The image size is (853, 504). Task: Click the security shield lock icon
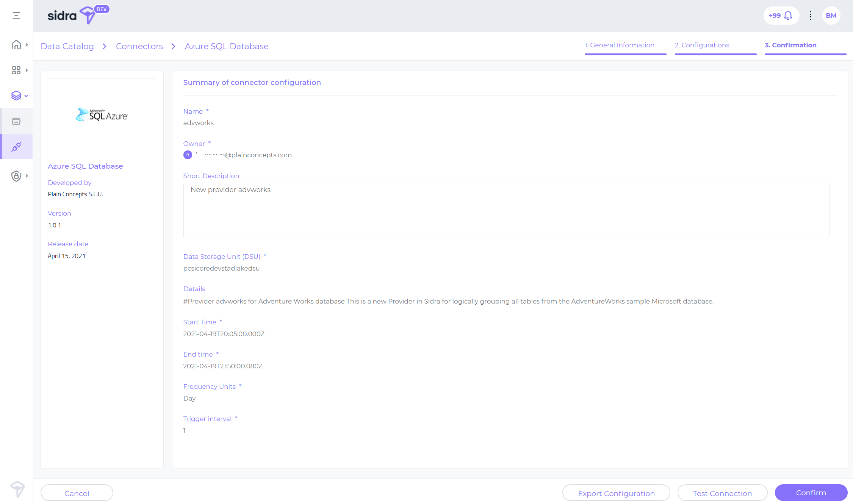(16, 176)
